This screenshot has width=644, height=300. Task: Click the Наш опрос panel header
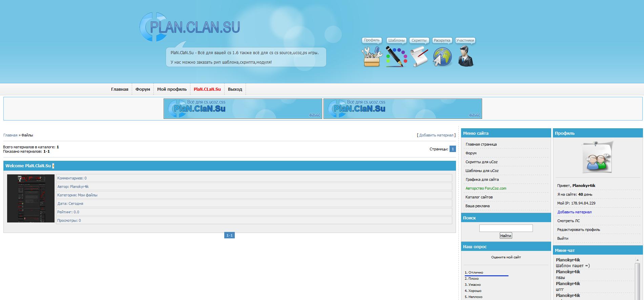(x=506, y=247)
